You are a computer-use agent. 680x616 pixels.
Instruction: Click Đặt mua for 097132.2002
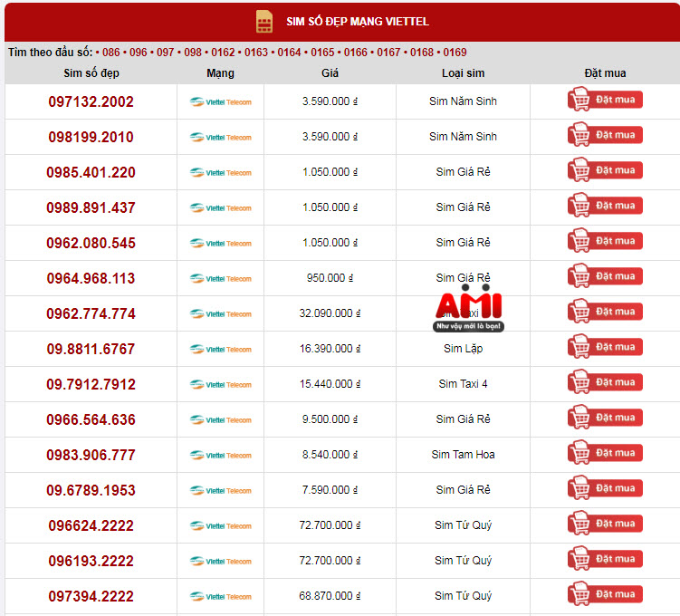(605, 100)
